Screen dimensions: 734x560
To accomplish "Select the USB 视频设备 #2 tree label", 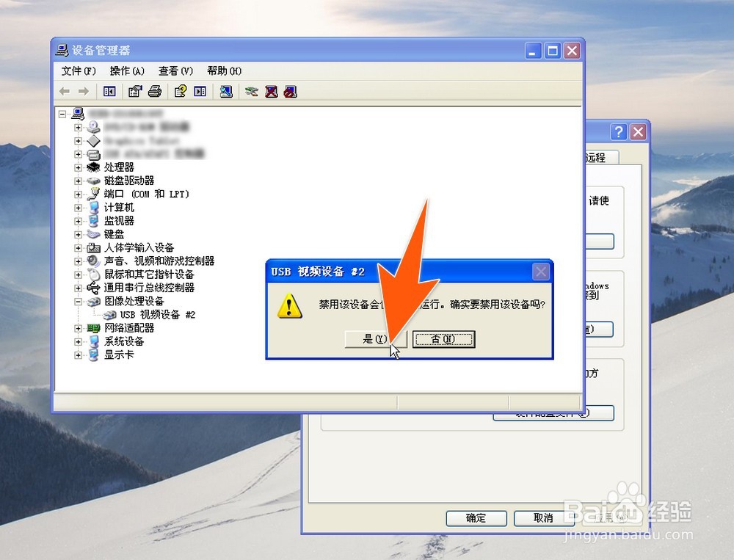I will click(x=158, y=315).
